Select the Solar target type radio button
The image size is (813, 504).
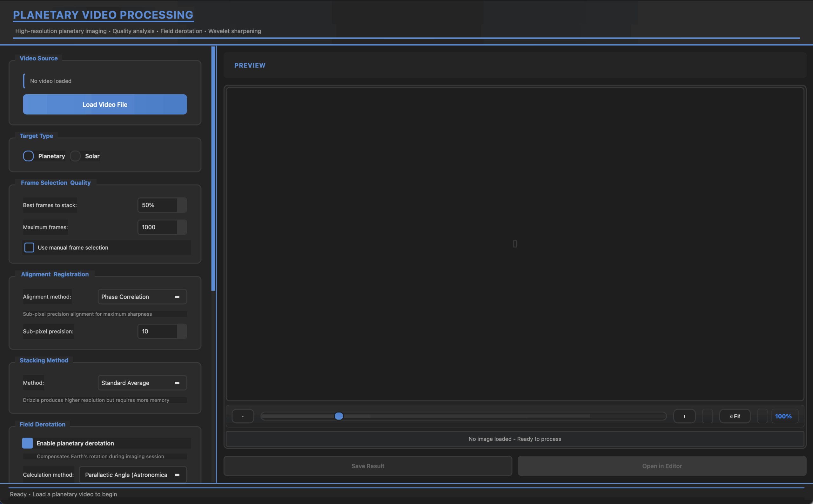click(75, 156)
